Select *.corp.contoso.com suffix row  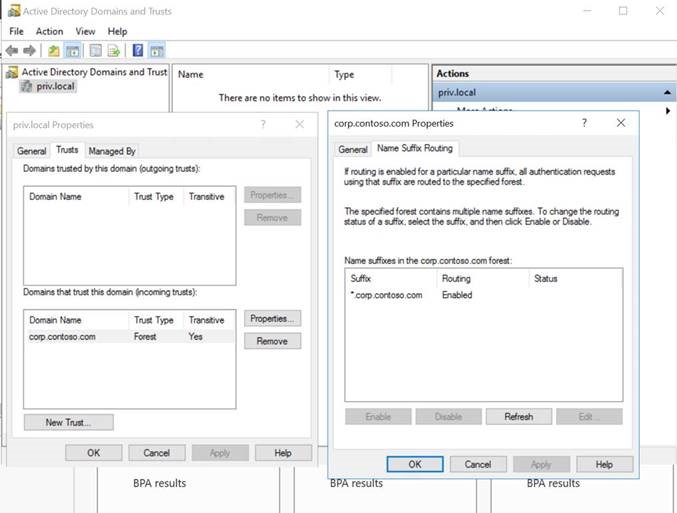click(x=484, y=295)
